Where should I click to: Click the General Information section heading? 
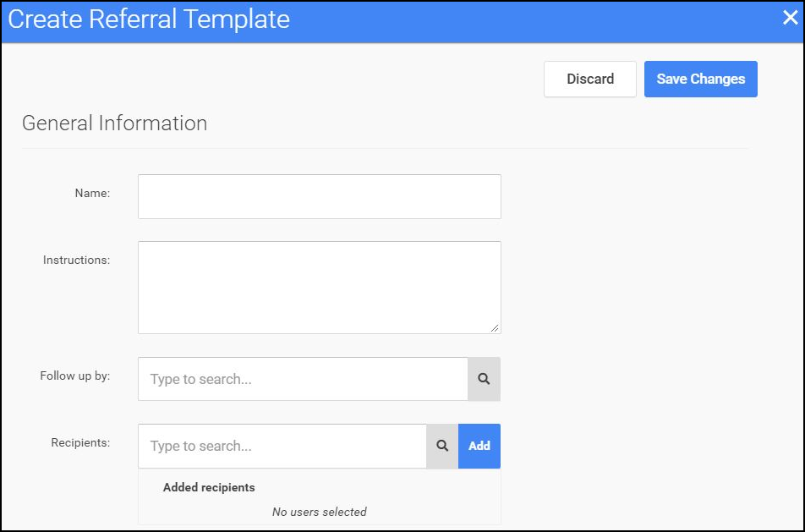(x=114, y=123)
